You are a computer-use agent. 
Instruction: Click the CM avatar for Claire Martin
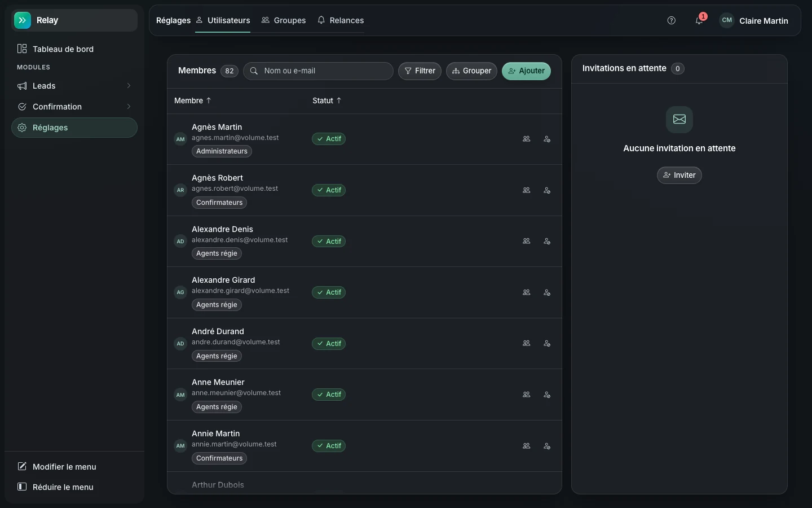(727, 20)
